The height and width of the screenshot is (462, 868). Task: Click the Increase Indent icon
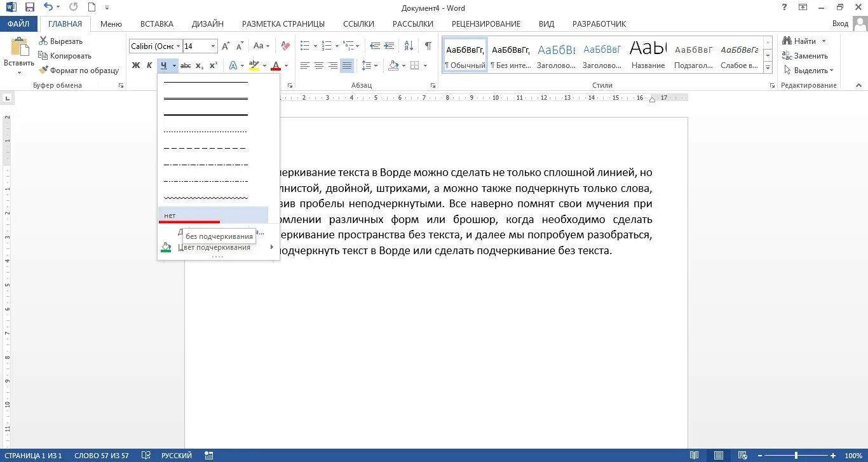coord(389,46)
